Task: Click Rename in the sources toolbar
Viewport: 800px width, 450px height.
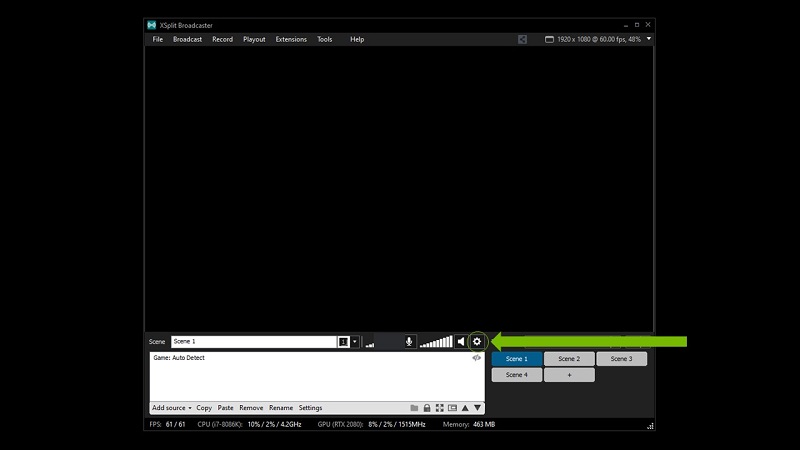Action: pos(281,408)
